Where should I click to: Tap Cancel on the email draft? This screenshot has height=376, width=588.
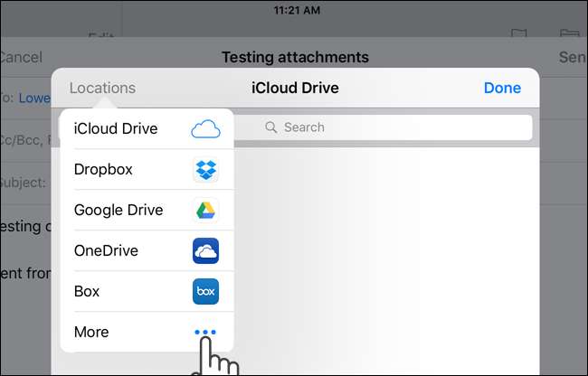[x=20, y=57]
